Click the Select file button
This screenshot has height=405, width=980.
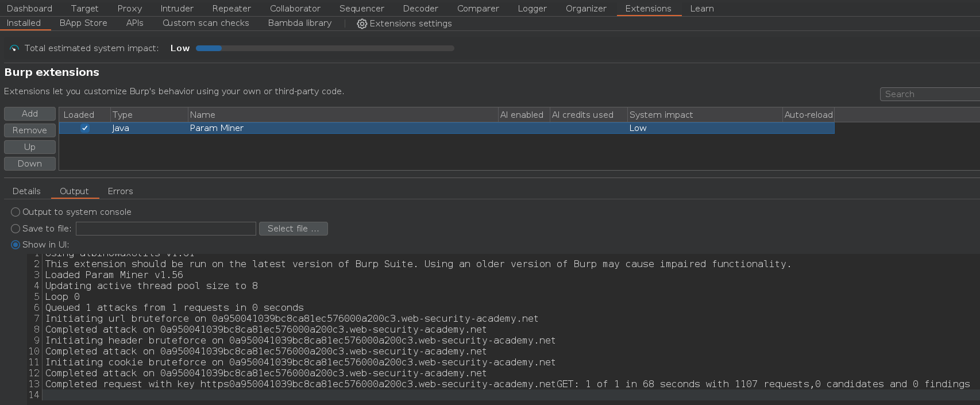pos(293,229)
